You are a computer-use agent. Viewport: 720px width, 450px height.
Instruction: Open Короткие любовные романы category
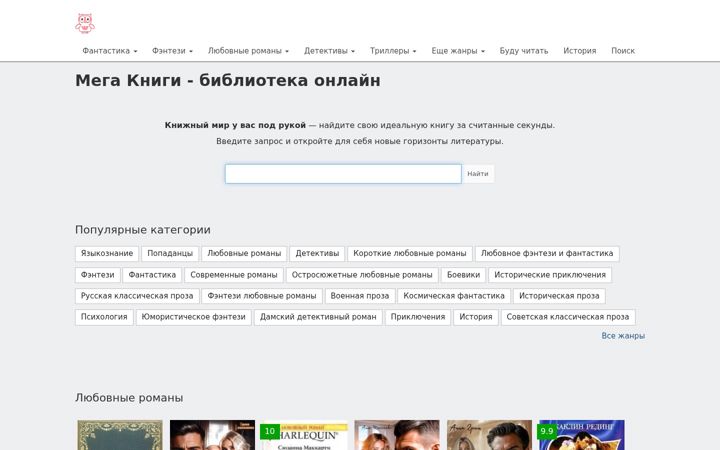[410, 253]
